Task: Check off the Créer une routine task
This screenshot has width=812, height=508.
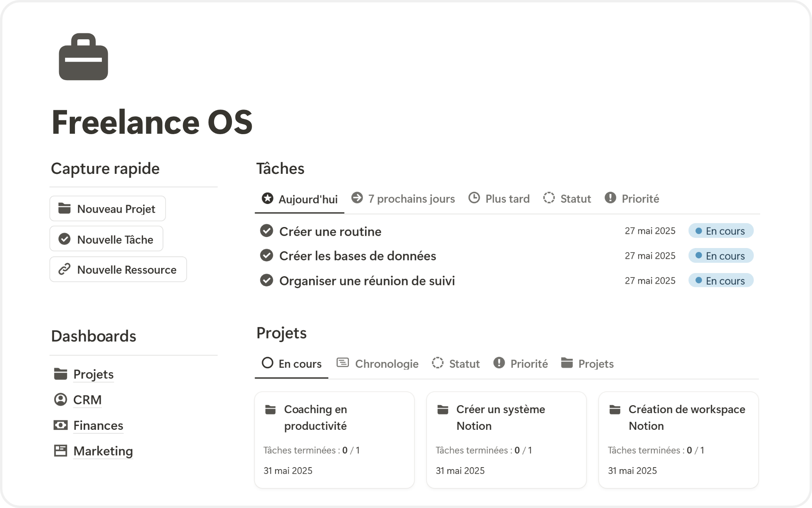Action: (266, 231)
